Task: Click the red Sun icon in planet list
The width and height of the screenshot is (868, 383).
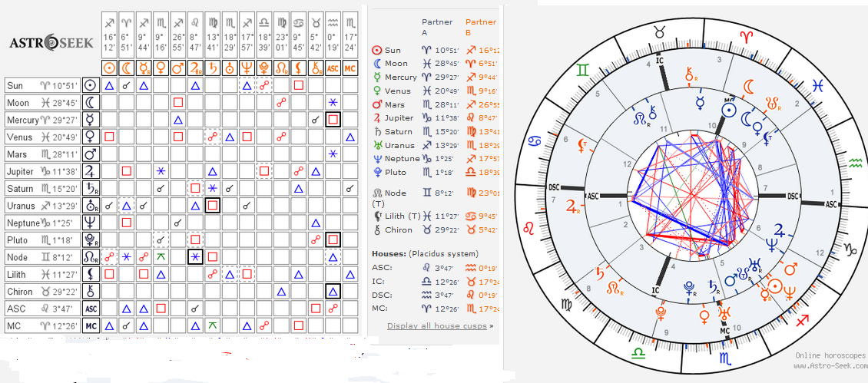Action: click(x=376, y=50)
